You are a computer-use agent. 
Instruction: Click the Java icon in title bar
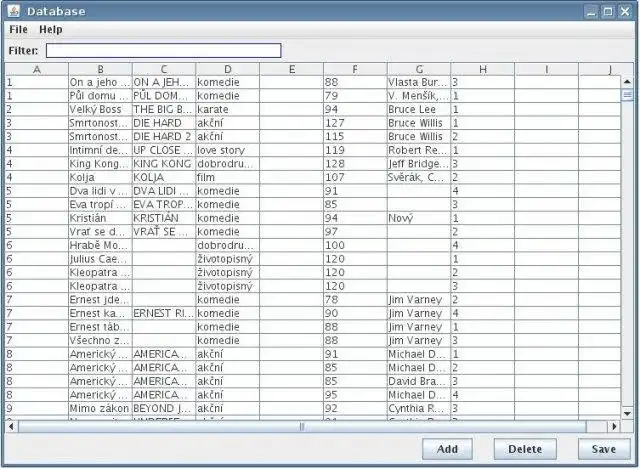click(13, 11)
